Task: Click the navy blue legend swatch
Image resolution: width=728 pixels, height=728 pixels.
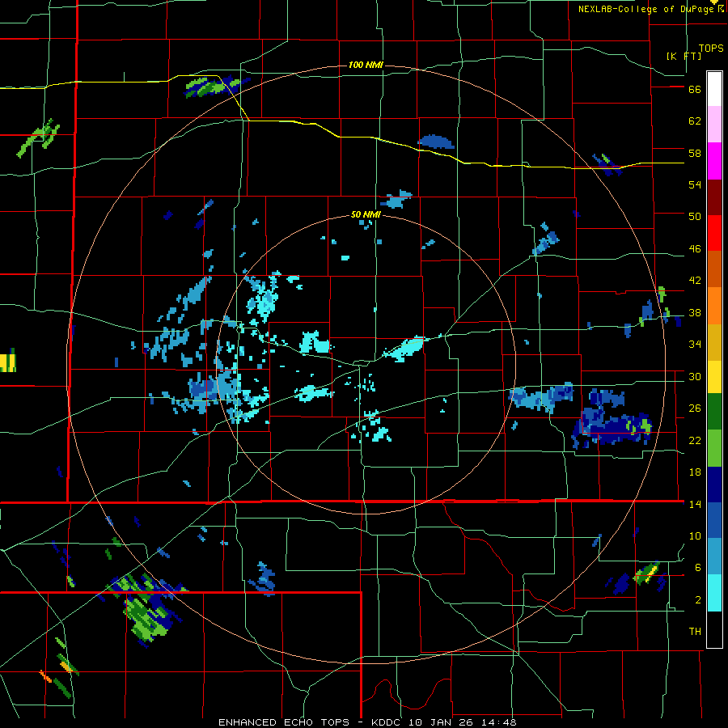Action: click(714, 485)
